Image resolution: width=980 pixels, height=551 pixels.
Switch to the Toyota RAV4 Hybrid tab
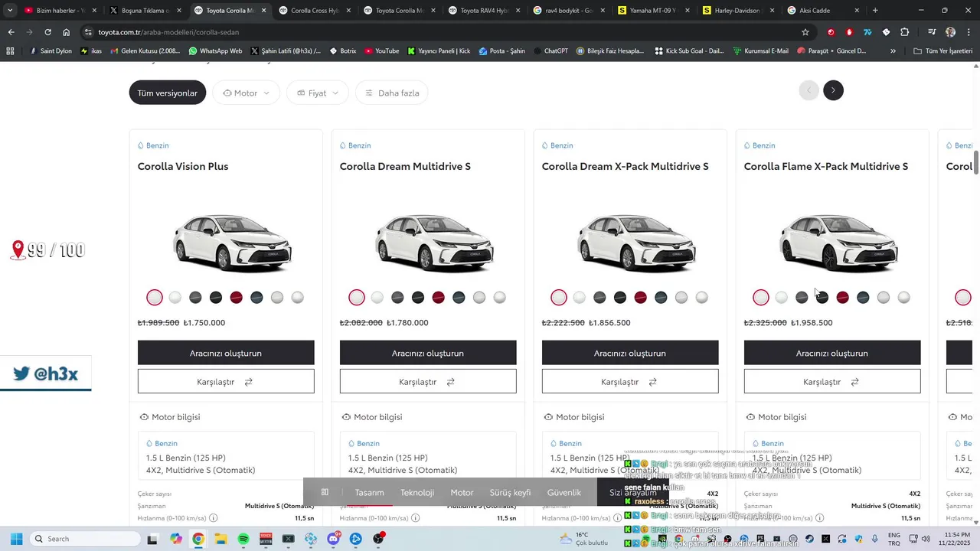click(x=483, y=11)
